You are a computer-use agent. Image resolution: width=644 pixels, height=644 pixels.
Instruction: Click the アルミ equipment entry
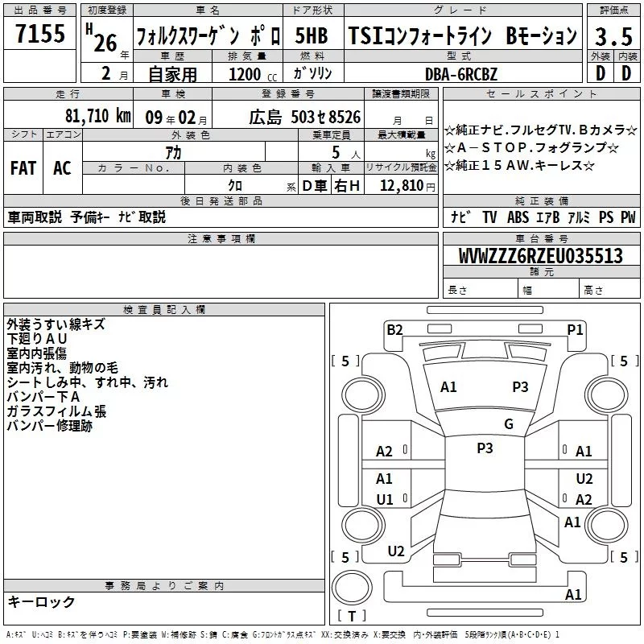click(x=578, y=217)
